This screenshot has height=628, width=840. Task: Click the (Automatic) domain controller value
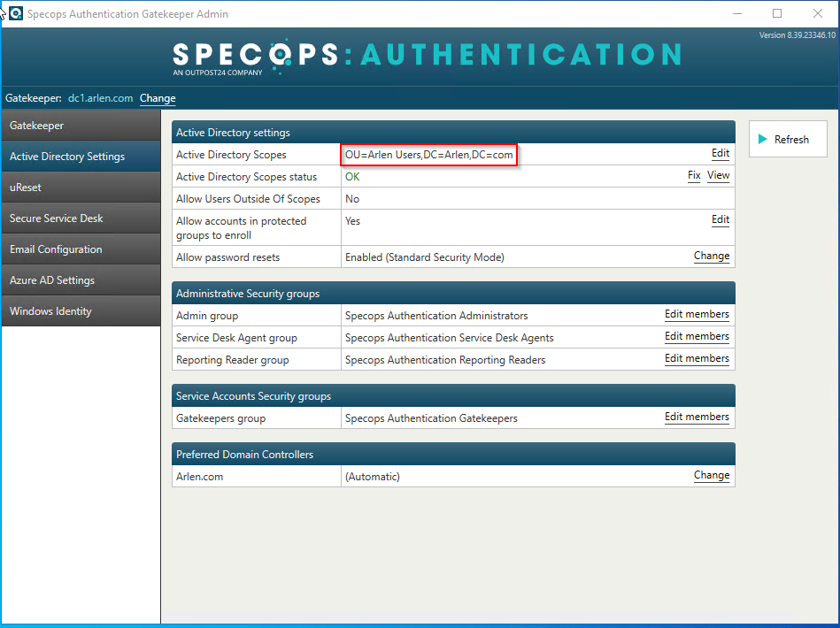click(x=373, y=477)
